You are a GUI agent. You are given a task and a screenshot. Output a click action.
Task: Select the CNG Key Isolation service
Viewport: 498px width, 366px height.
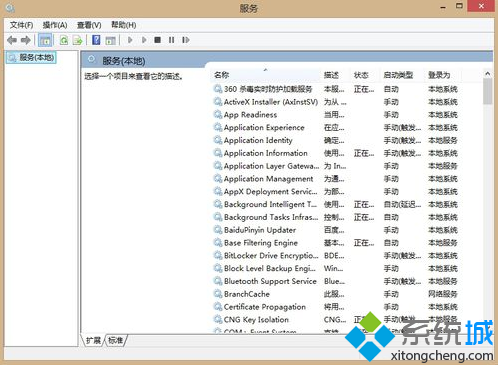(336, 319)
